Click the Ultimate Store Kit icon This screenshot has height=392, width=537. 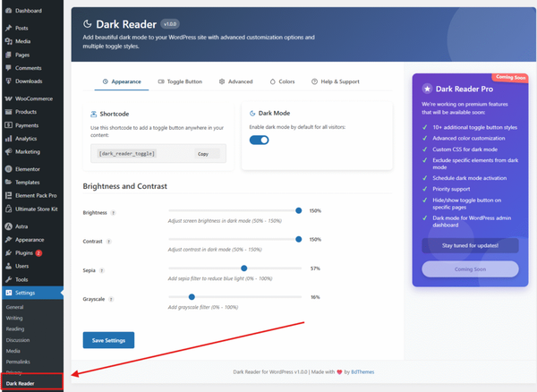click(9, 209)
